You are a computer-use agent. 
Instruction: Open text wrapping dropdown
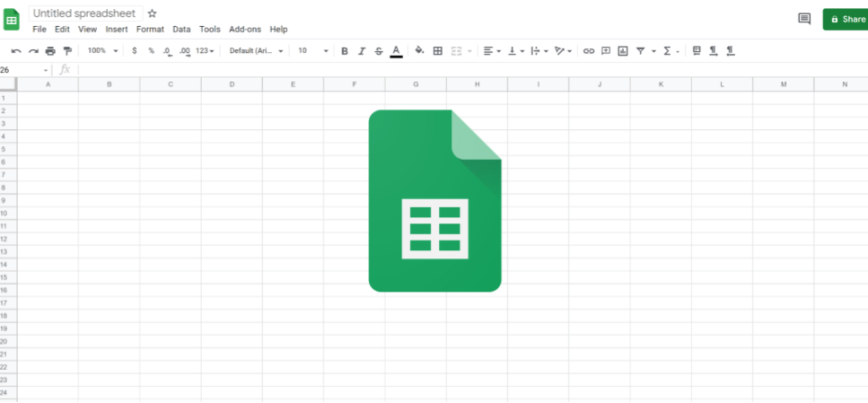(x=539, y=51)
